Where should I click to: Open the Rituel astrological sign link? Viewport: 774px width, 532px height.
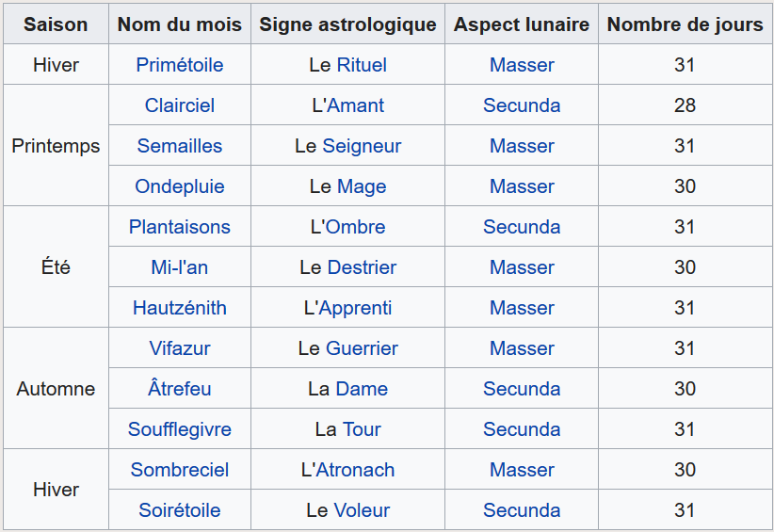point(362,65)
